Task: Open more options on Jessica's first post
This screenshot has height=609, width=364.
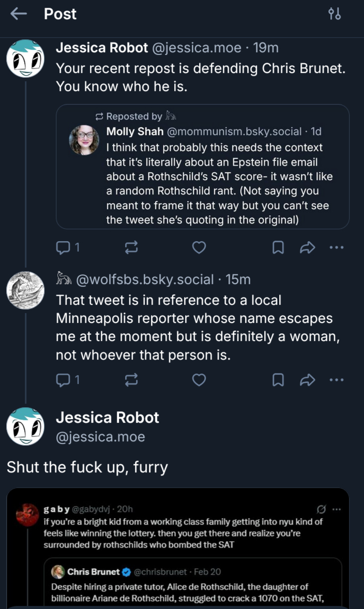Action: [336, 248]
